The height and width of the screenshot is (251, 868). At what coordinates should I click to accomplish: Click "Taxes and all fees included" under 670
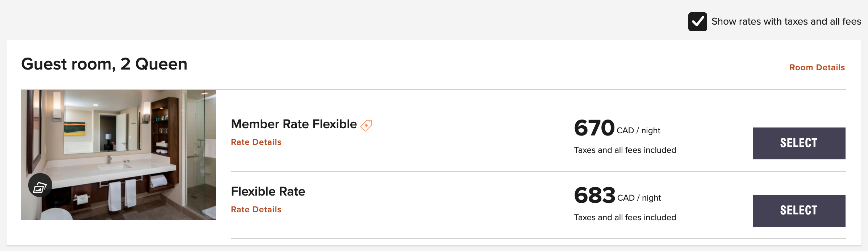point(625,150)
